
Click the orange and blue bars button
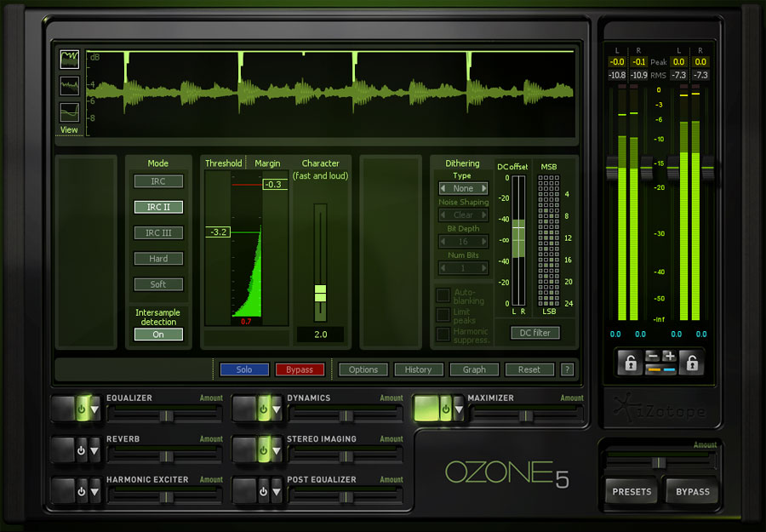(661, 369)
